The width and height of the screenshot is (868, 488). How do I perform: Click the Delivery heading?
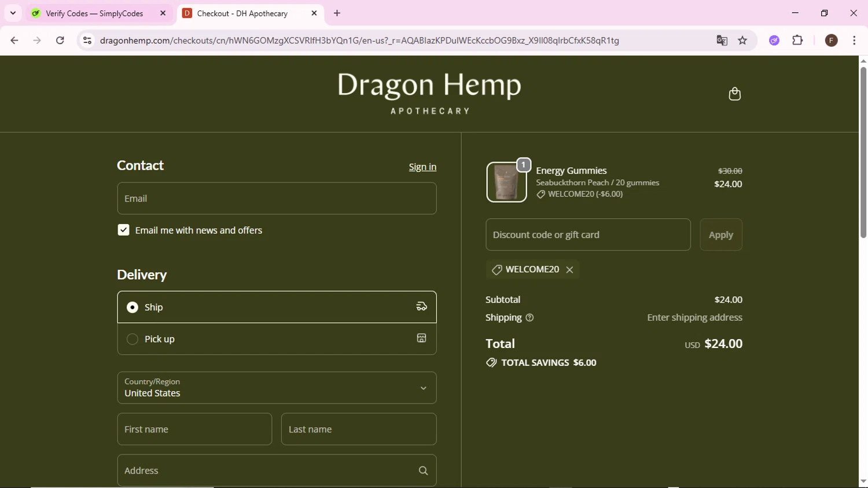coord(142,274)
